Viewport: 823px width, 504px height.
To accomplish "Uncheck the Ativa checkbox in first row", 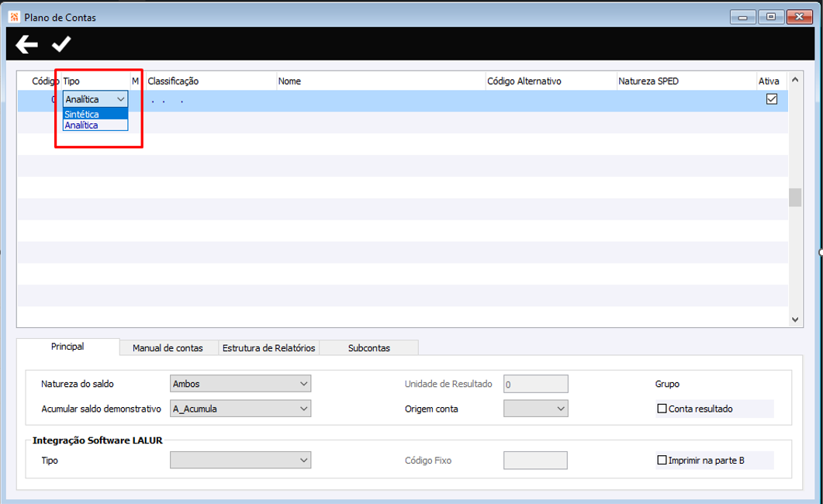I will click(x=772, y=99).
